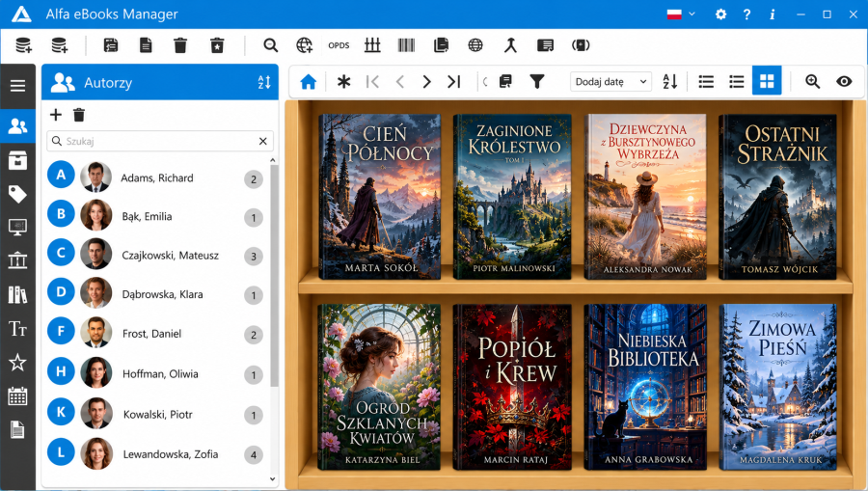Image resolution: width=868 pixels, height=491 pixels.
Task: Click the help question mark icon
Action: [x=746, y=14]
